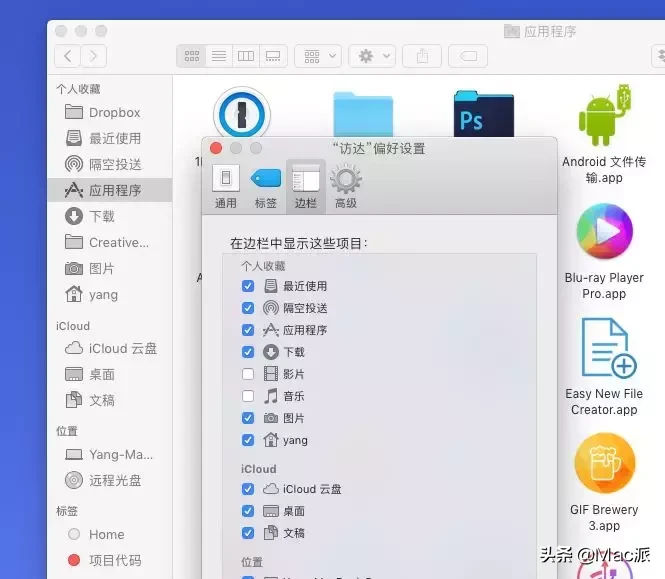This screenshot has height=579, width=665.
Task: Switch to the 边栏 preferences tab
Action: click(306, 187)
